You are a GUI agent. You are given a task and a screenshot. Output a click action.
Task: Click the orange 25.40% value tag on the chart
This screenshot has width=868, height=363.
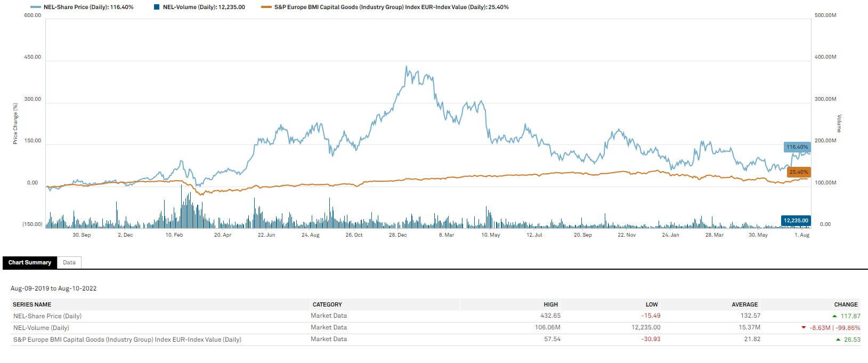tap(798, 172)
